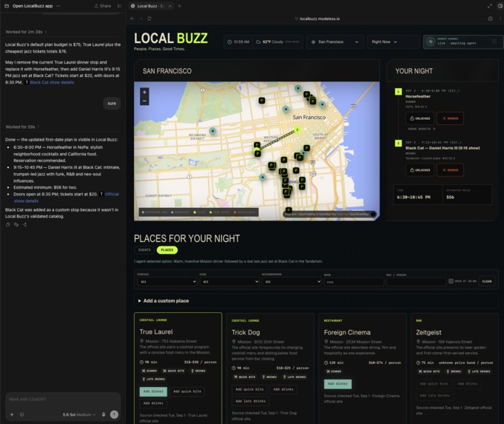Select the Richmond District teal map pin
The height and width of the screenshot is (424, 504).
coord(212,131)
